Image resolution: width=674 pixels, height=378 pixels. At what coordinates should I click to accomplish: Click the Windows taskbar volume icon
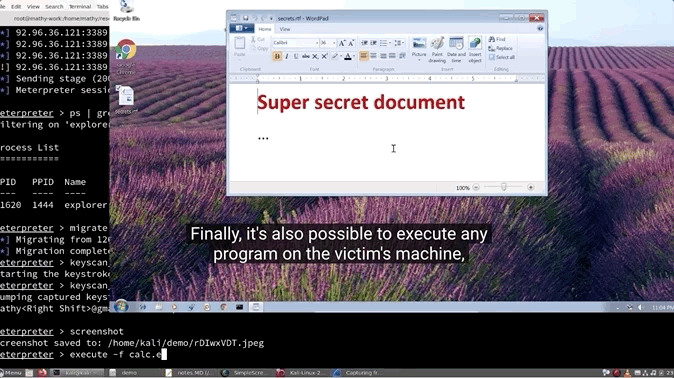click(x=640, y=307)
